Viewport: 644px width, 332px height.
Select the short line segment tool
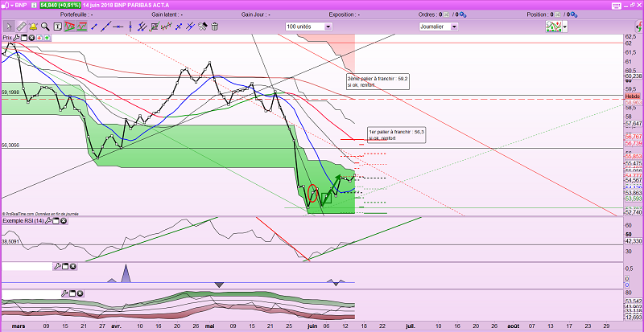94,27
